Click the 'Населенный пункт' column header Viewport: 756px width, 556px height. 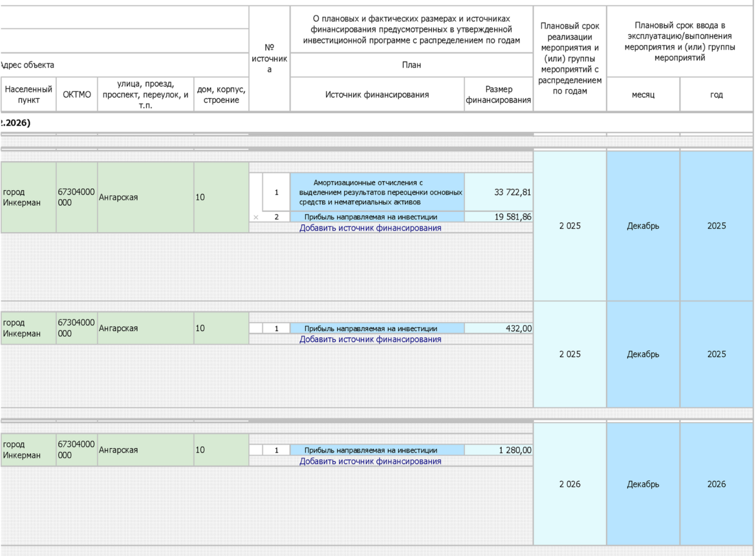click(28, 94)
